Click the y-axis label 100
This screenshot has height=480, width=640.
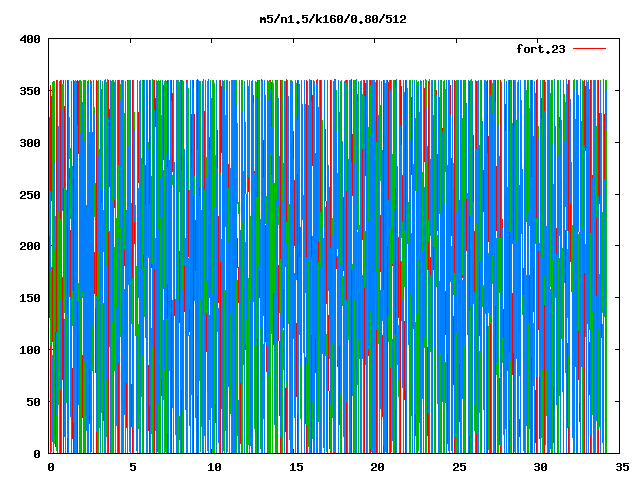tap(30, 350)
